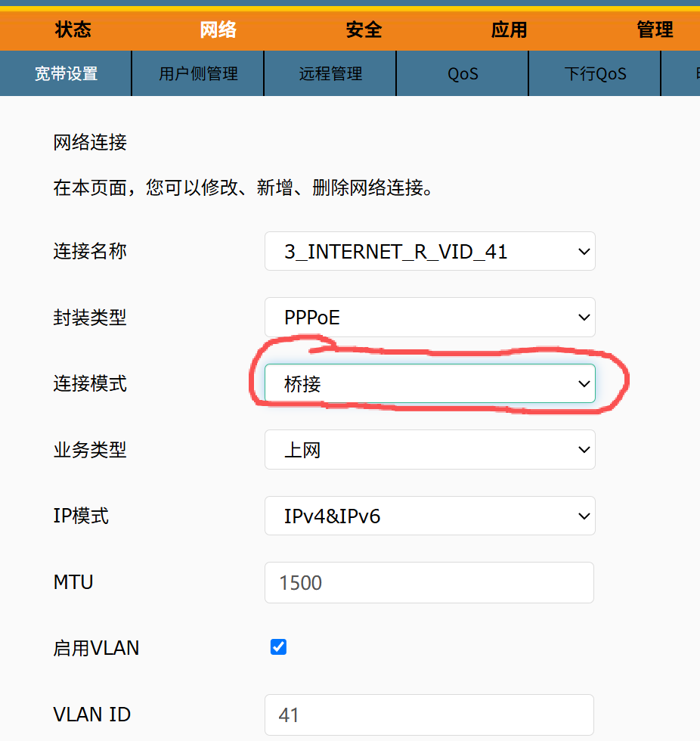The height and width of the screenshot is (741, 700).
Task: Open the 管理 tab
Action: (655, 29)
